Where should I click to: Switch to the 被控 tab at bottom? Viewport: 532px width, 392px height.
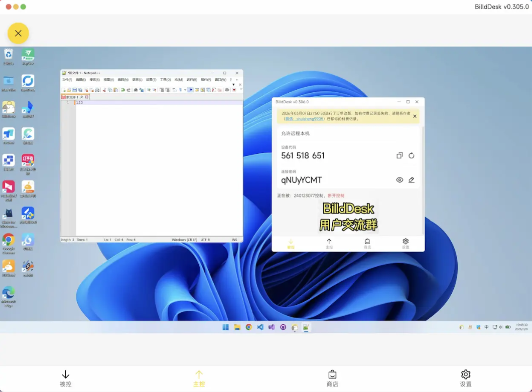(x=66, y=378)
